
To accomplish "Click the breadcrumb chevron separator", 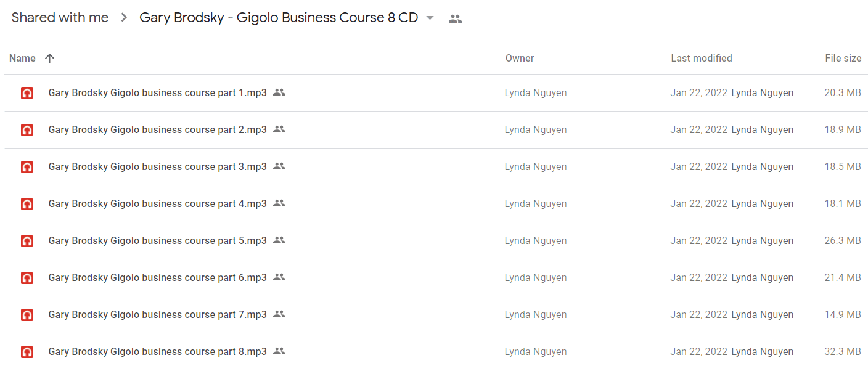I will pos(124,18).
